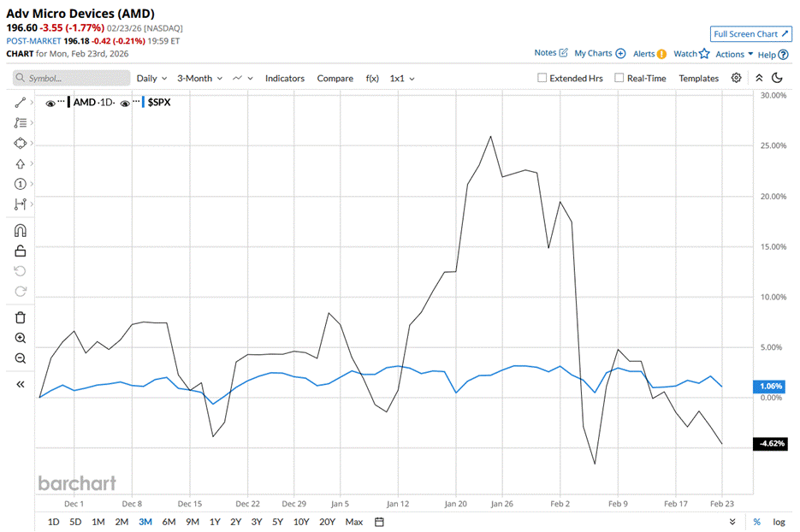The image size is (800, 532).
Task: Open the Fibonacci tools list icon
Action: coord(21,123)
